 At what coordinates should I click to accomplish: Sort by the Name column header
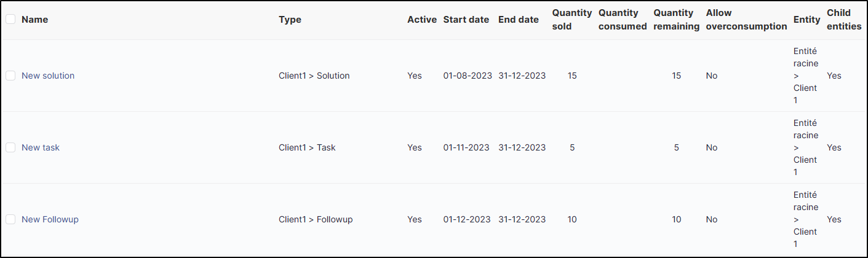click(34, 20)
